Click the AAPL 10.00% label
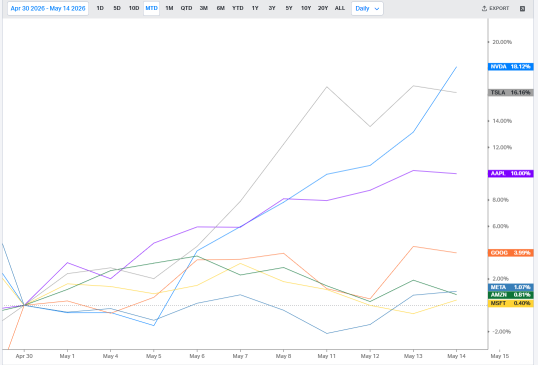Viewport: 538px width, 365px height. 511,173
